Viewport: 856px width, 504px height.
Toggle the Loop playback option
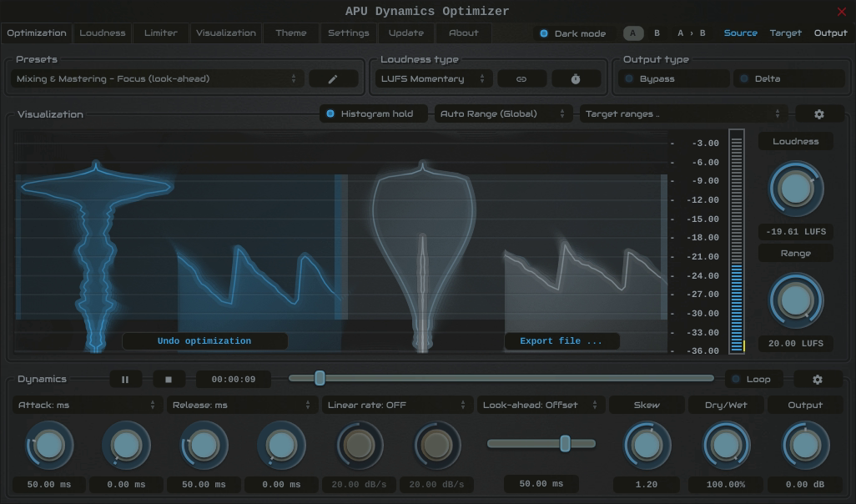point(753,380)
